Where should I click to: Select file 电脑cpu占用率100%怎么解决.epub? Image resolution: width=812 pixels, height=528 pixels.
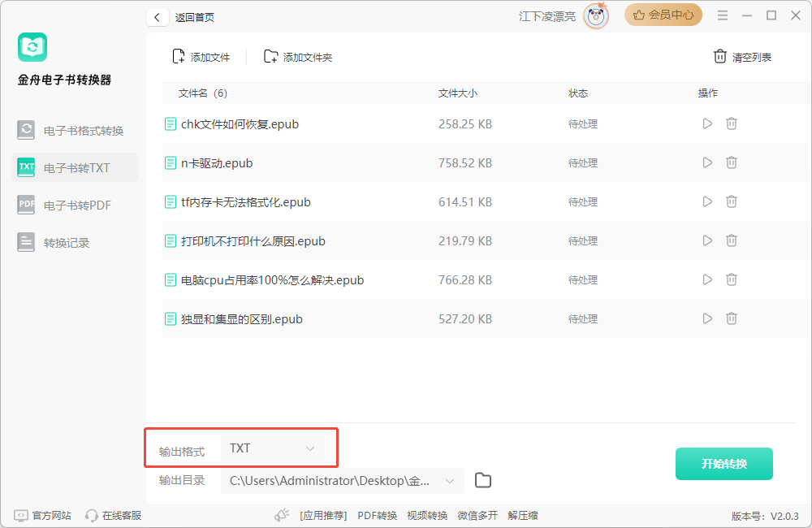click(272, 280)
